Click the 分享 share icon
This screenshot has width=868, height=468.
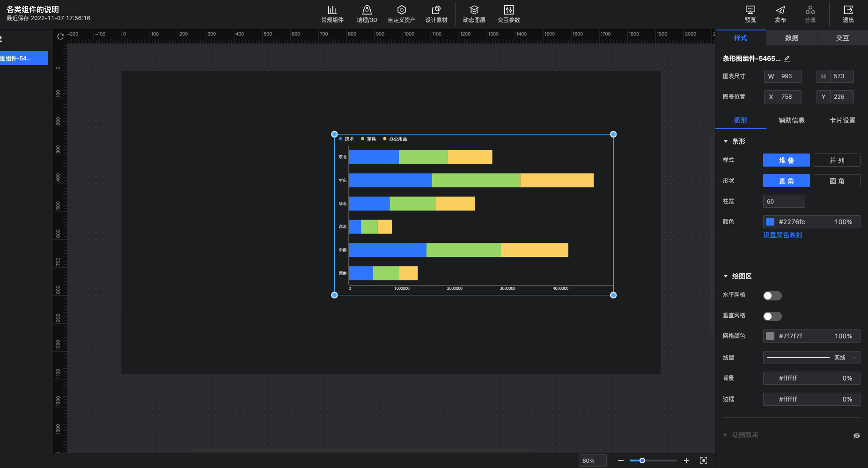[x=810, y=10]
